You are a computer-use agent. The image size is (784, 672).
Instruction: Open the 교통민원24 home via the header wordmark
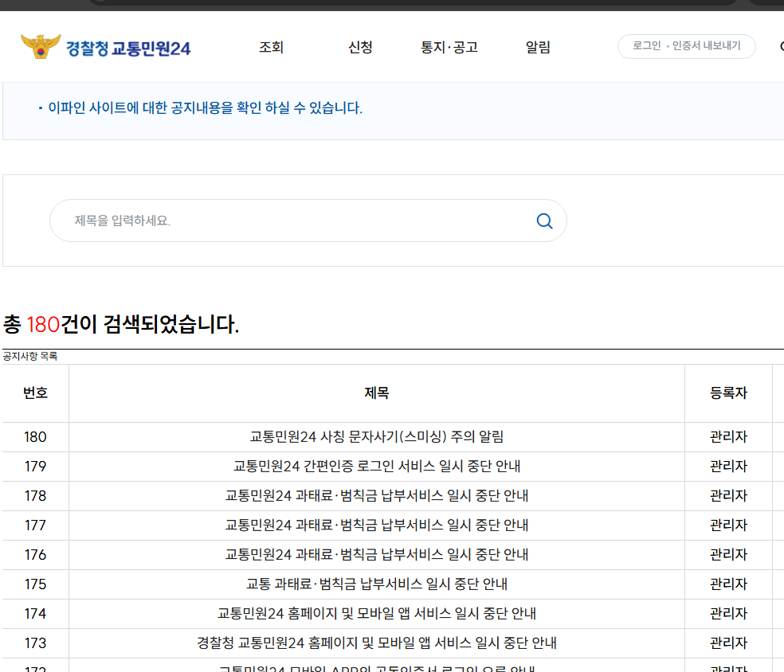[x=131, y=47]
